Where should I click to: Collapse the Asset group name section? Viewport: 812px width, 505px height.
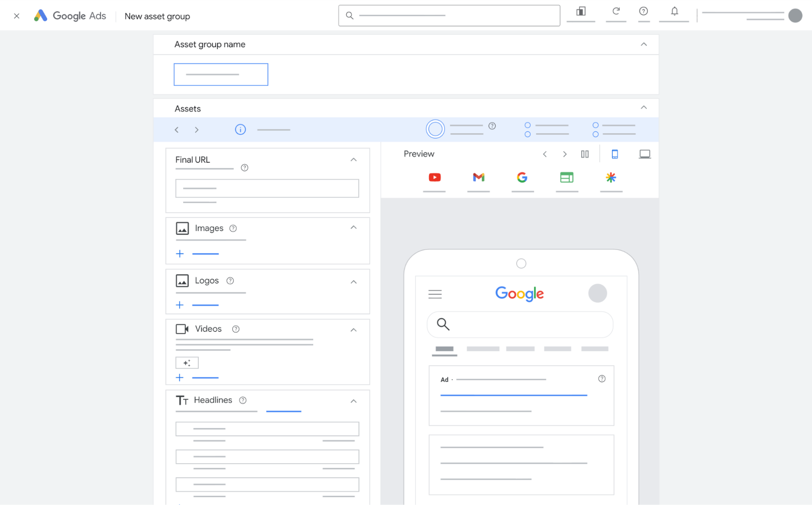[x=644, y=44]
